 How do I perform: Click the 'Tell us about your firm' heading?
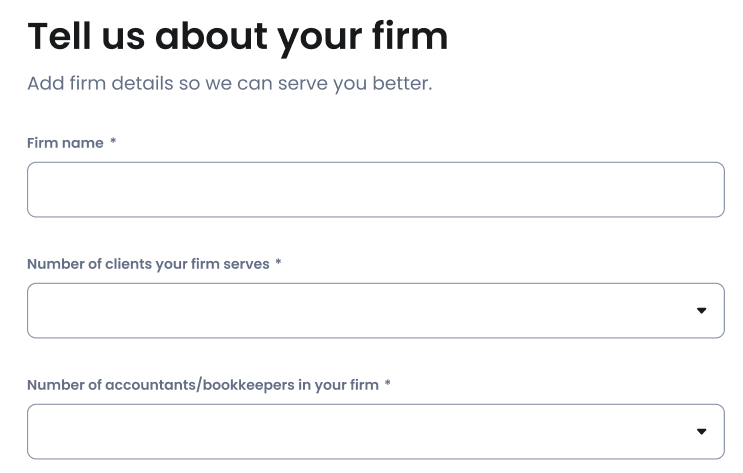237,36
